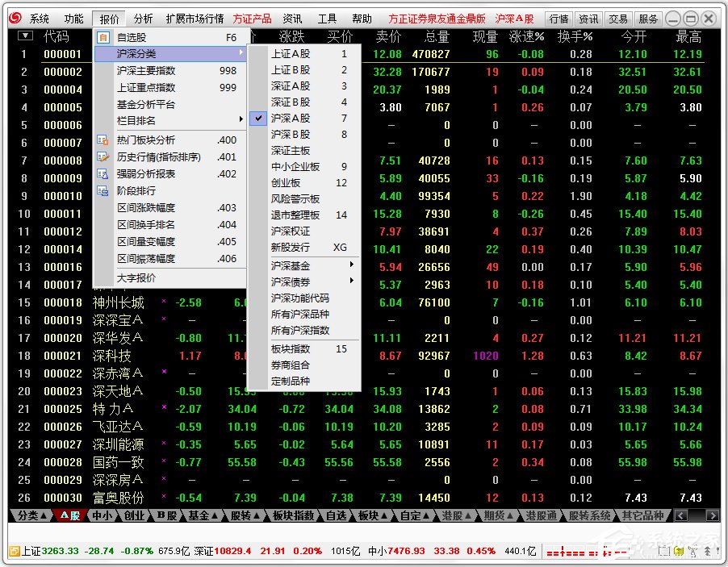
Task: Open the 分析 menu
Action: tap(143, 19)
